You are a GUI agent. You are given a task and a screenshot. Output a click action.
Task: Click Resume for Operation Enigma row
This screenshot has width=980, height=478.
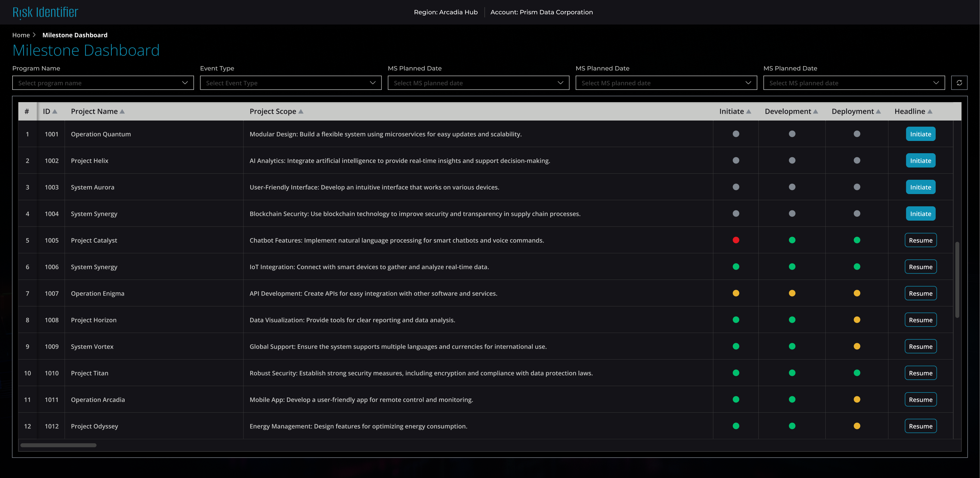(920, 293)
